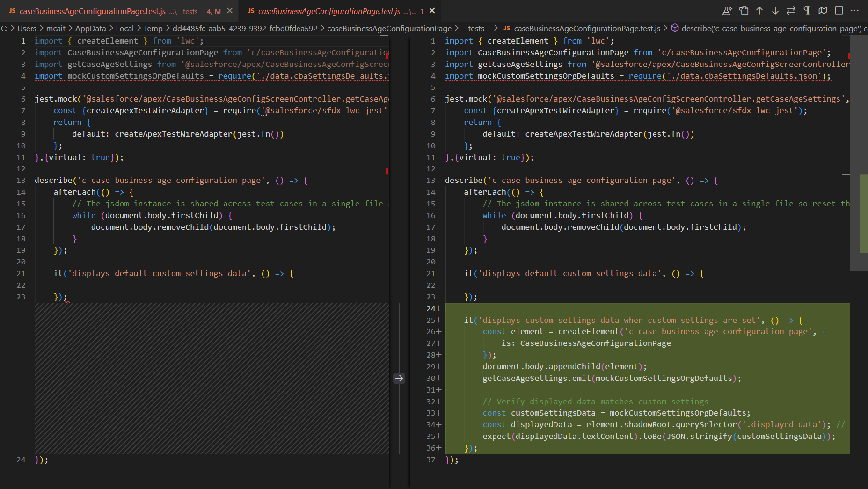
Task: Click 'while (document.body.firstChild)' in left pane
Action: click(x=147, y=215)
